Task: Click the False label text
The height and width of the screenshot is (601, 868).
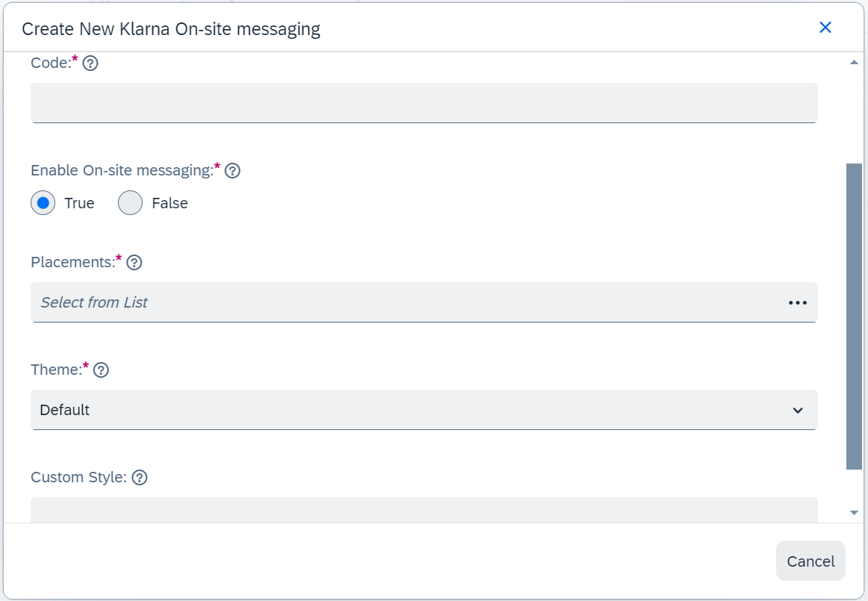Action: (170, 203)
